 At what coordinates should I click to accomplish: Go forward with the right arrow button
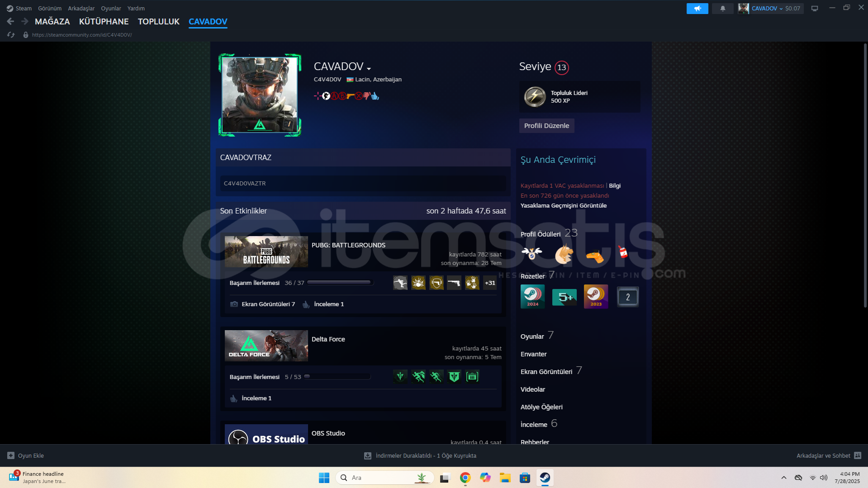25,21
